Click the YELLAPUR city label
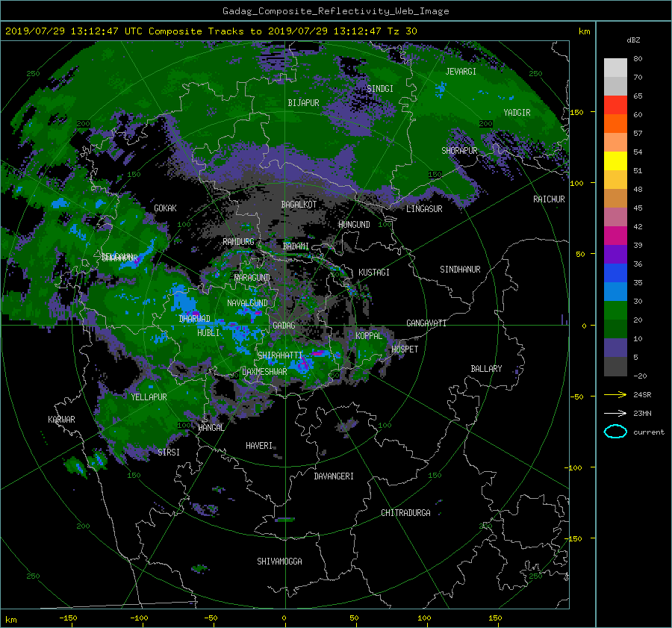672x628 pixels. [149, 397]
